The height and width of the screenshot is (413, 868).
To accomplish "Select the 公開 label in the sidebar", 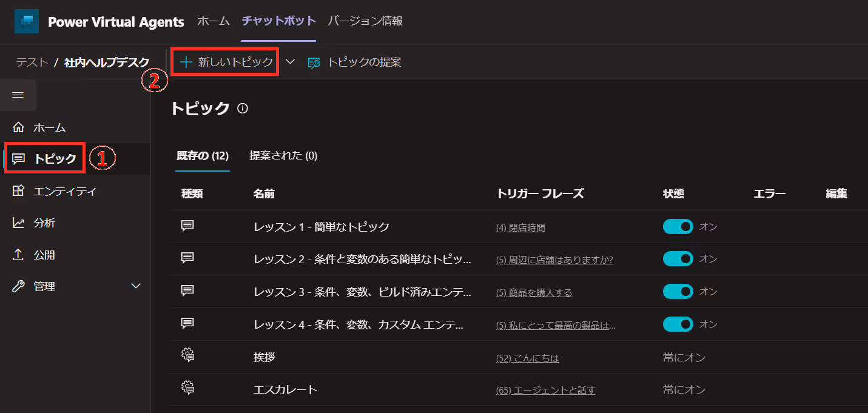I will point(44,255).
